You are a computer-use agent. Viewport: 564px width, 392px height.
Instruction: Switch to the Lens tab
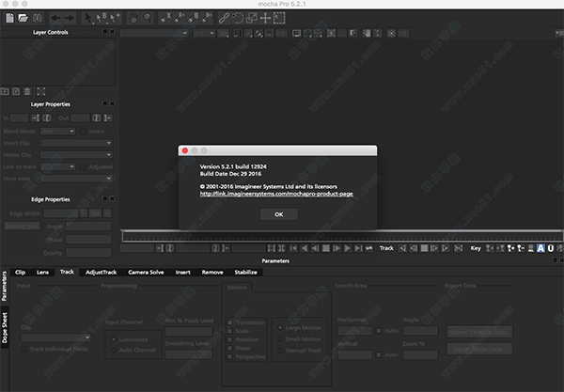[42, 273]
